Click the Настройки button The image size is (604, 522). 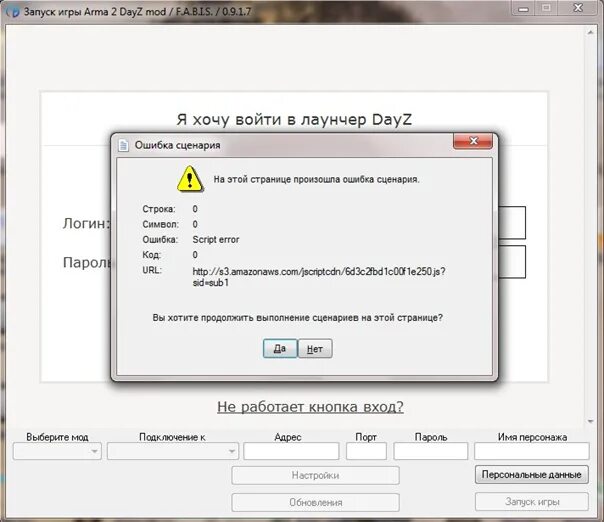(315, 475)
